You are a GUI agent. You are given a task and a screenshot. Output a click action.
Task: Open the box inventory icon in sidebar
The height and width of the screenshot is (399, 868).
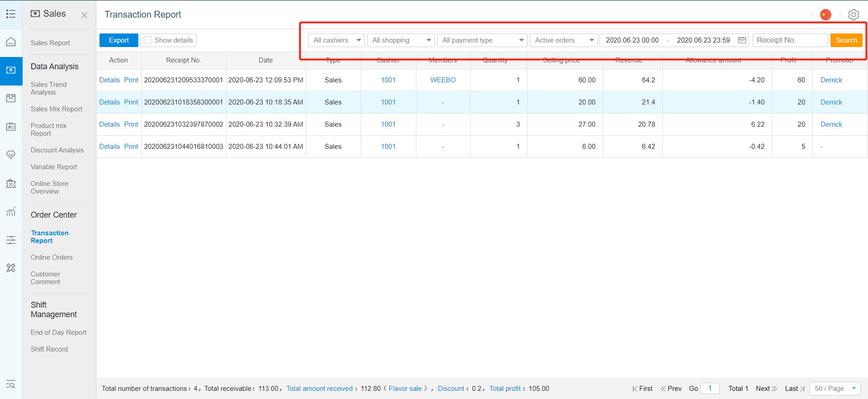tap(11, 98)
